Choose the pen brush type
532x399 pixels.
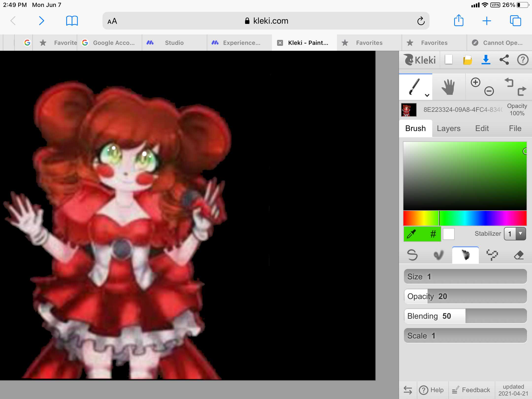point(412,255)
